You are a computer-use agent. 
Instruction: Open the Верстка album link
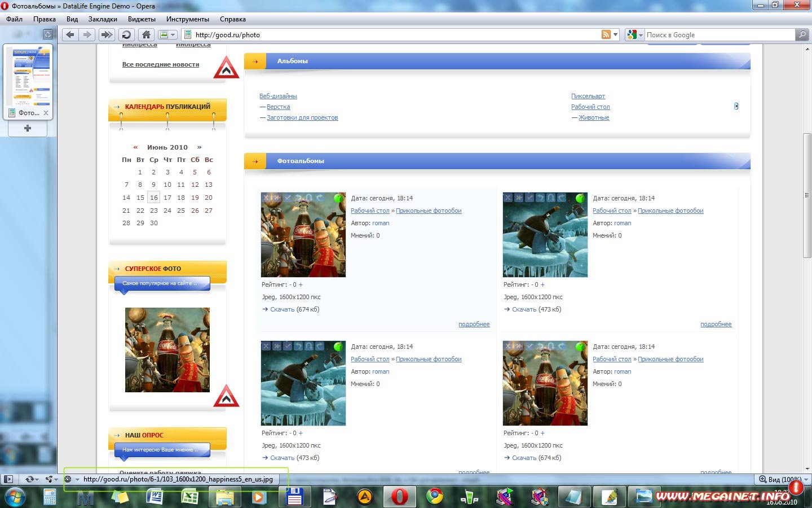pos(279,107)
